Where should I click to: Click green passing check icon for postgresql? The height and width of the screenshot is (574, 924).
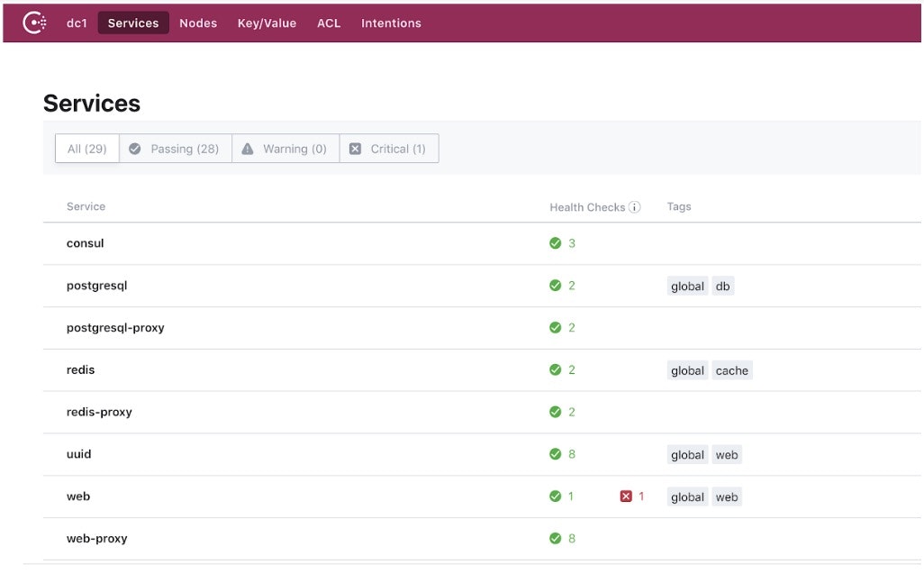(556, 286)
